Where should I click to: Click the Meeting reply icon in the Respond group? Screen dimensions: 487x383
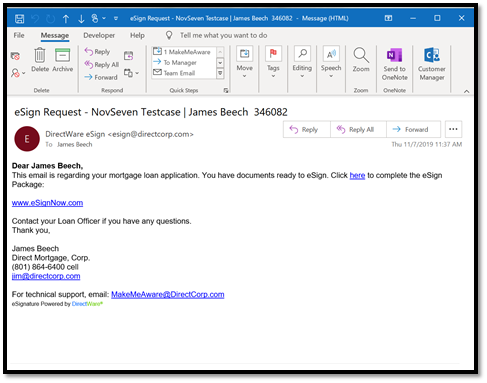(x=128, y=56)
